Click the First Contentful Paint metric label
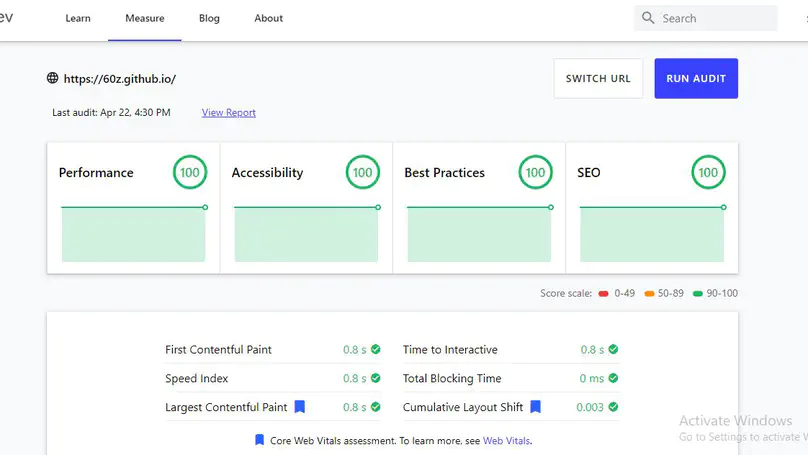This screenshot has width=808, height=455. [x=218, y=349]
